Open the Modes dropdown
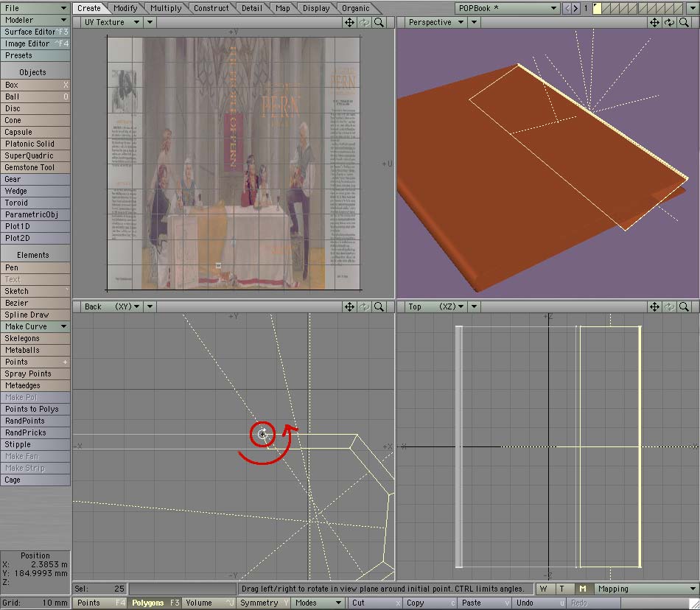This screenshot has height=610, width=700. tap(318, 603)
